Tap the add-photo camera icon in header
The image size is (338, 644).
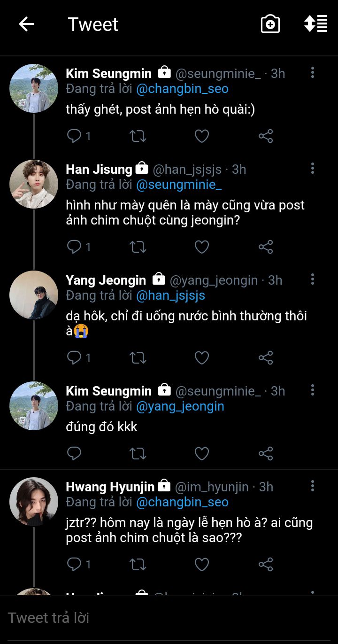click(270, 24)
